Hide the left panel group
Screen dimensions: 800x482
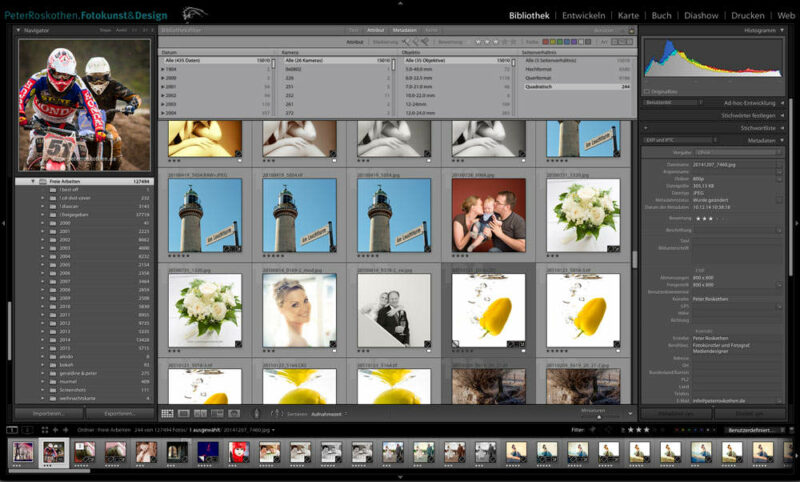[x=3, y=223]
